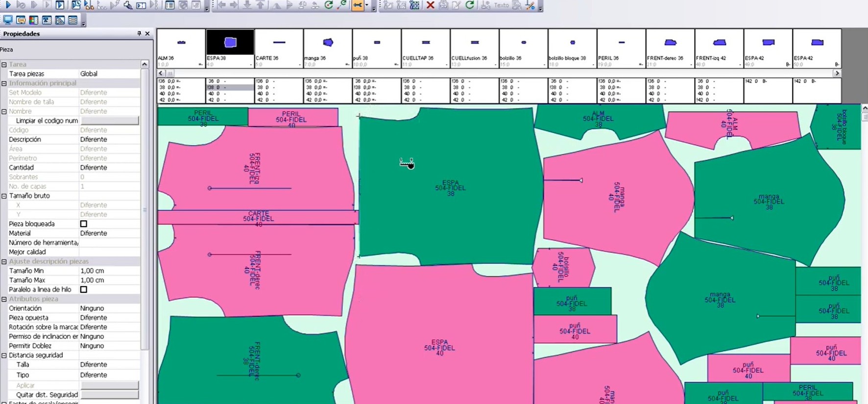
Task: Toggle the Pieza bloqueada checkbox
Action: [x=84, y=224]
